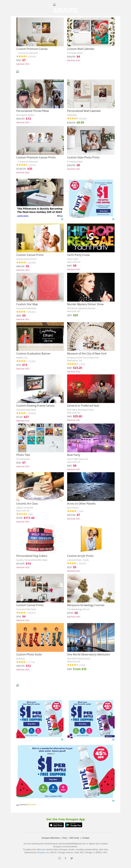Tap the App Store download badge
This screenshot has width=131, height=868.
pos(56,825)
